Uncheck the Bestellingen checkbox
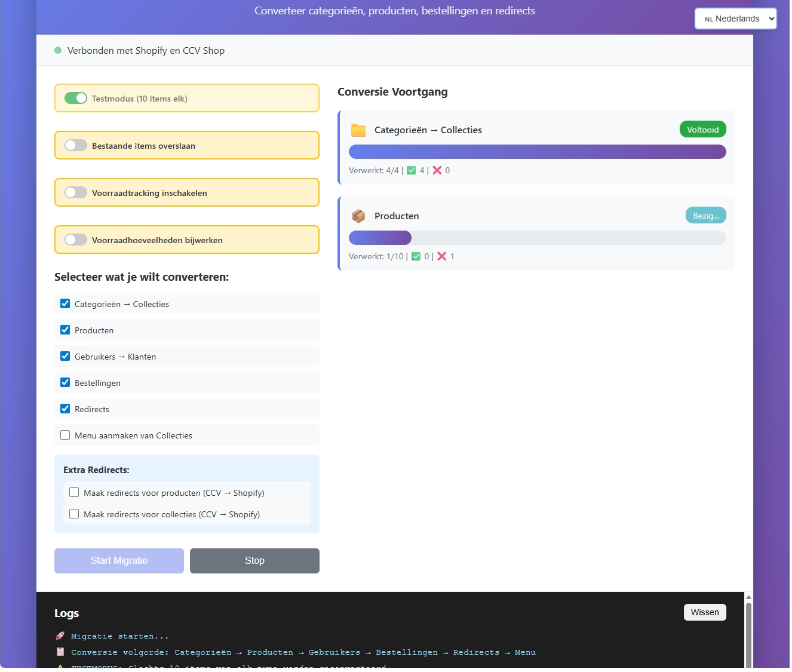The width and height of the screenshot is (792, 672). [x=65, y=383]
